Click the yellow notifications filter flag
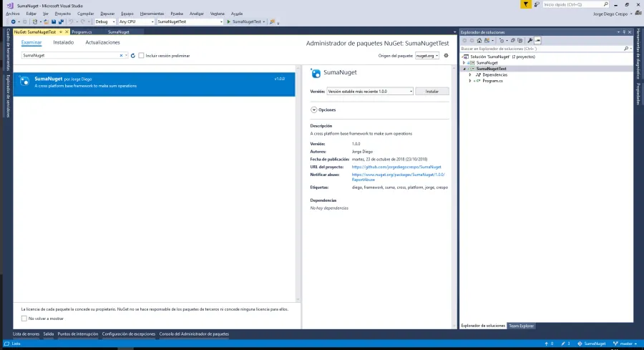The image size is (644, 350). [526, 4]
